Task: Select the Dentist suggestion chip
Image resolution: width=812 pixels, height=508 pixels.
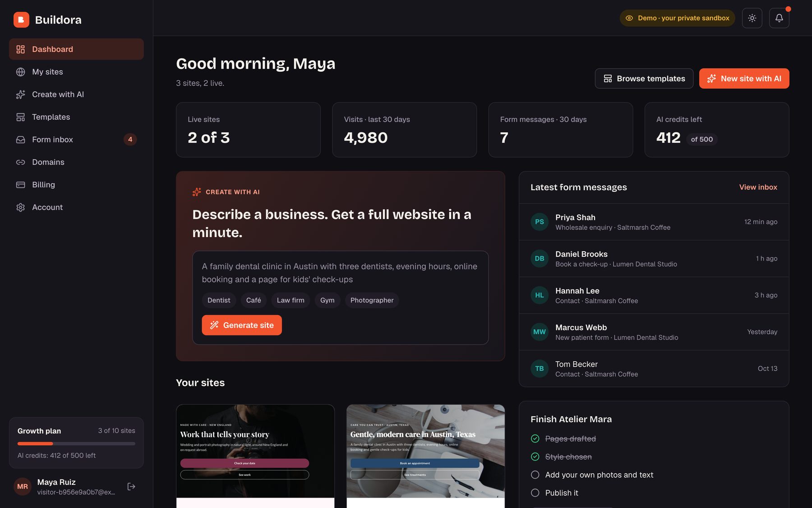Action: (x=219, y=300)
